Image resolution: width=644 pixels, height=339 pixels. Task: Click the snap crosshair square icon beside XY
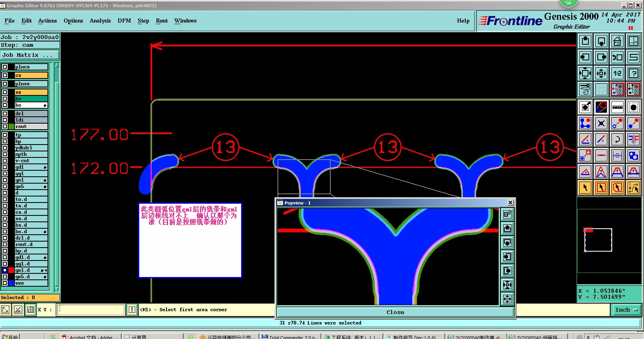(x=31, y=310)
